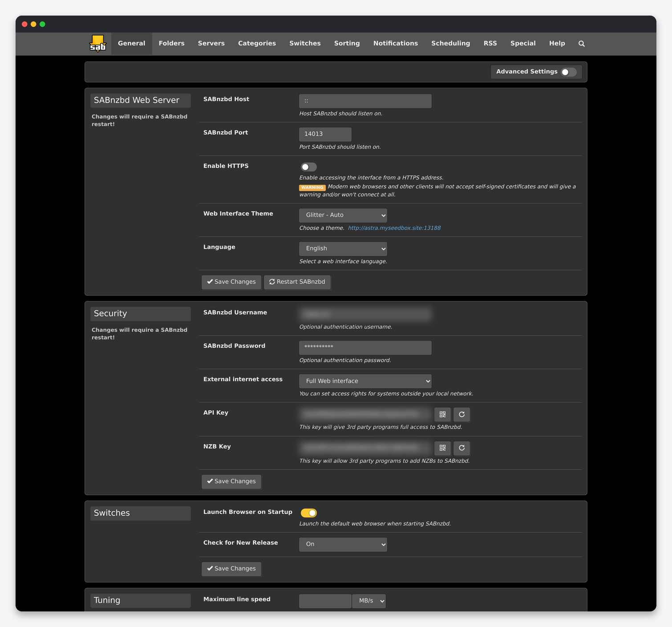Open the Switches tab
This screenshot has height=627, width=672.
[x=305, y=44]
